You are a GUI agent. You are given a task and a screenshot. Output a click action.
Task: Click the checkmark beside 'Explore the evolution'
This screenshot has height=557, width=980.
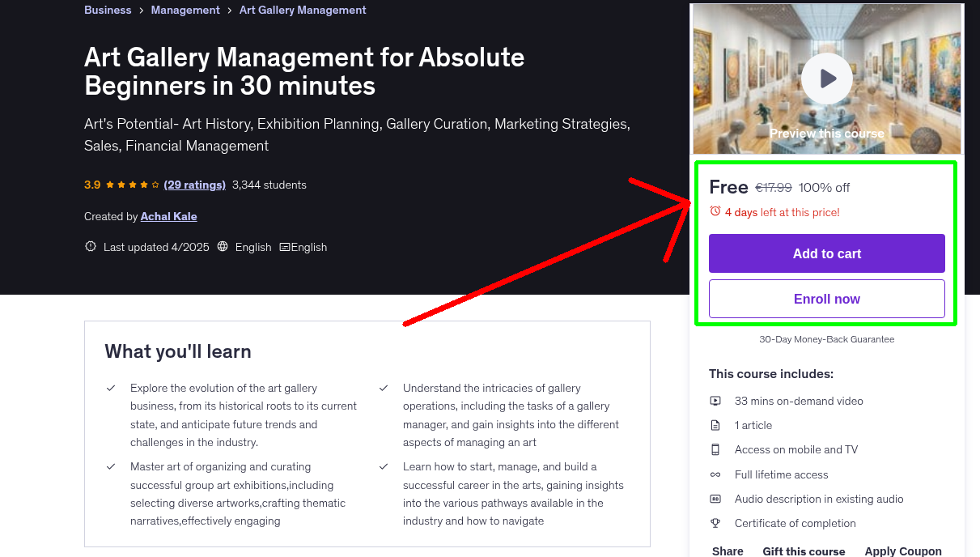111,388
